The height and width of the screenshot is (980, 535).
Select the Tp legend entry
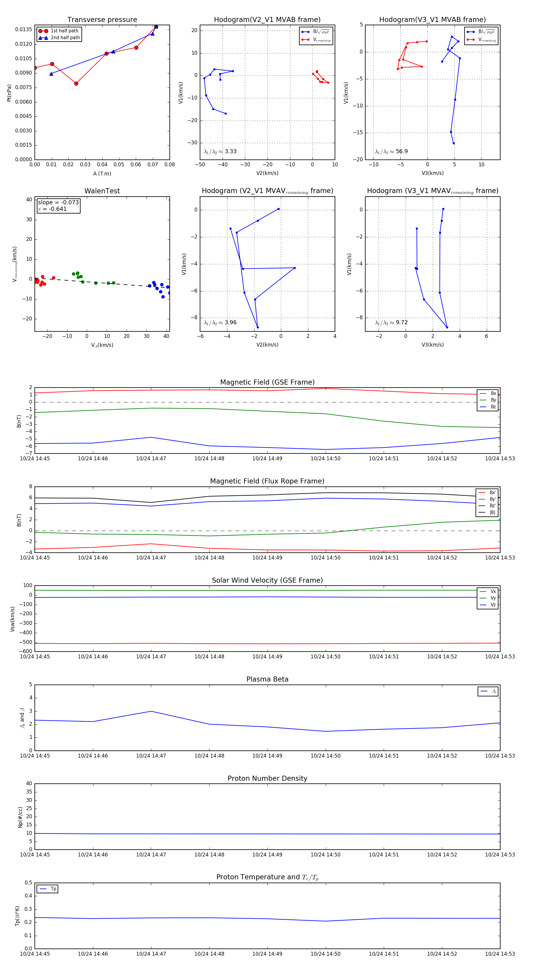point(48,889)
